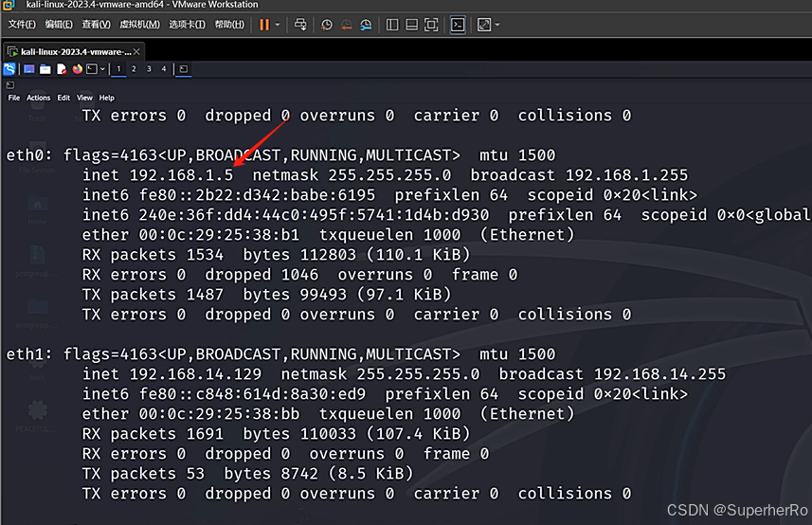Click the eth1 IP address 192.168.14.129
The height and width of the screenshot is (525, 812).
click(196, 374)
